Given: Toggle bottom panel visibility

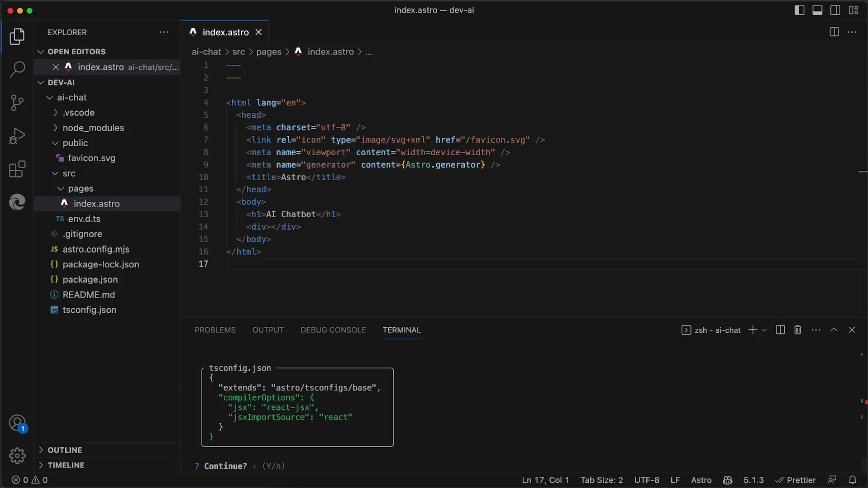Looking at the screenshot, I should coord(817,10).
